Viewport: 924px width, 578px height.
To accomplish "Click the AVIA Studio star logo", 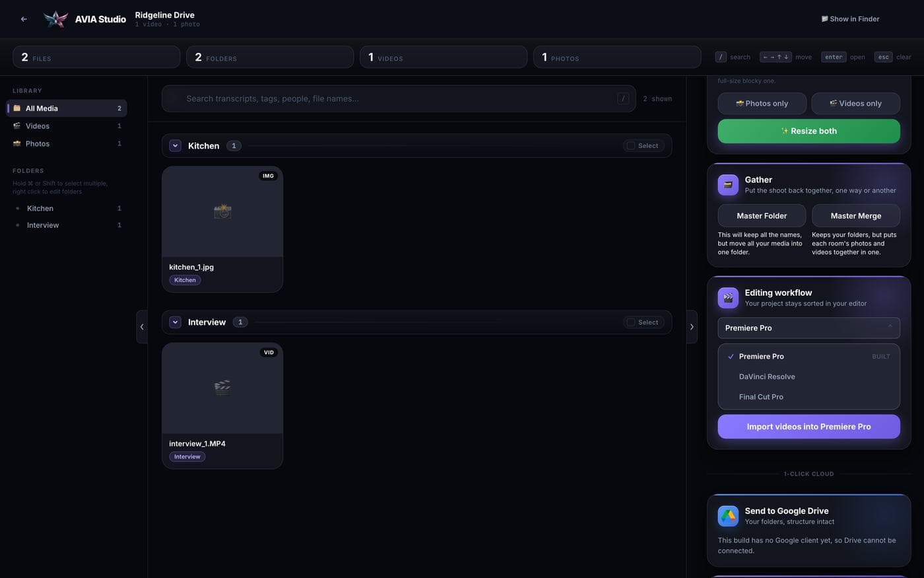I will [55, 19].
